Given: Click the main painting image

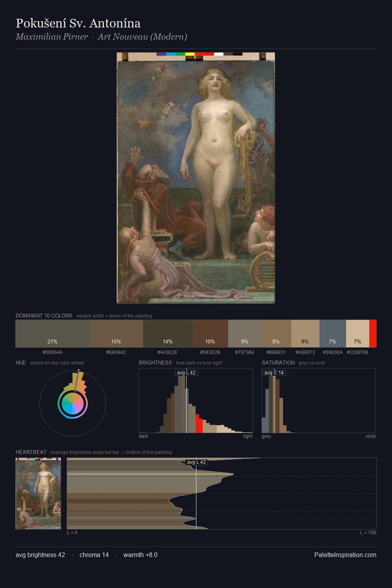Looking at the screenshot, I should pyautogui.click(x=196, y=178).
